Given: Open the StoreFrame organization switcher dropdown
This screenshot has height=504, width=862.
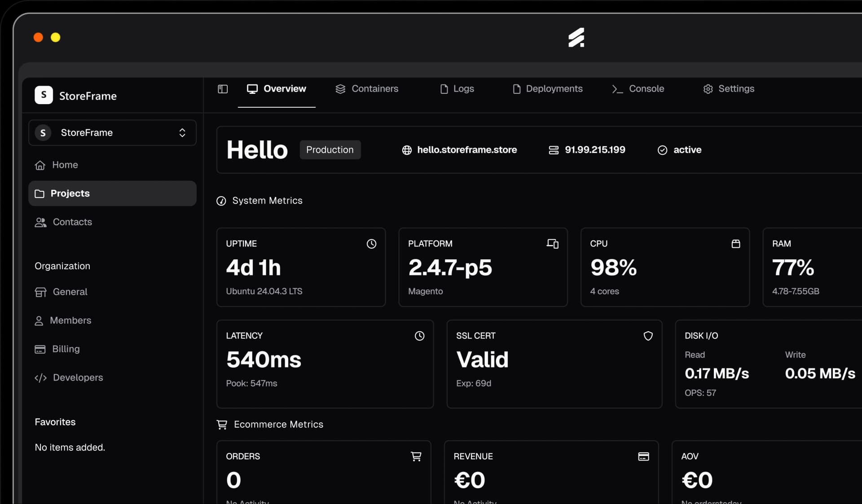Looking at the screenshot, I should 112,133.
